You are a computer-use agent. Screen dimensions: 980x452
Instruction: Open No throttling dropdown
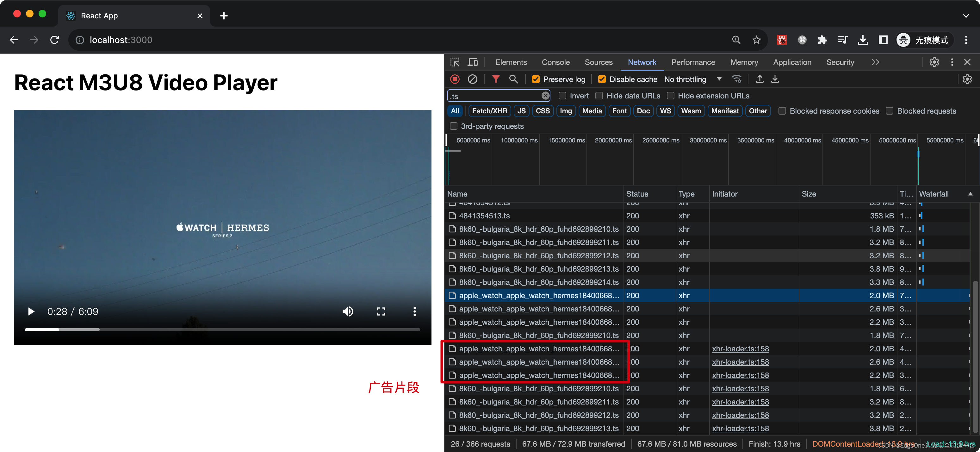[693, 79]
